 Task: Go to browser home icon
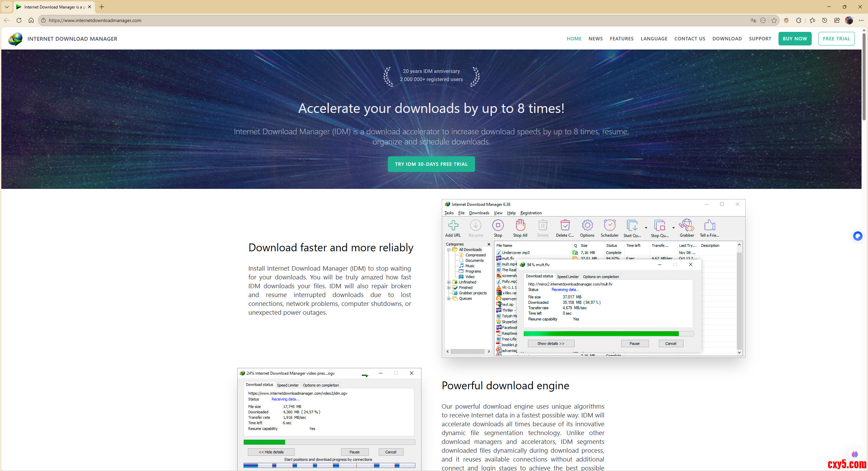[x=31, y=20]
